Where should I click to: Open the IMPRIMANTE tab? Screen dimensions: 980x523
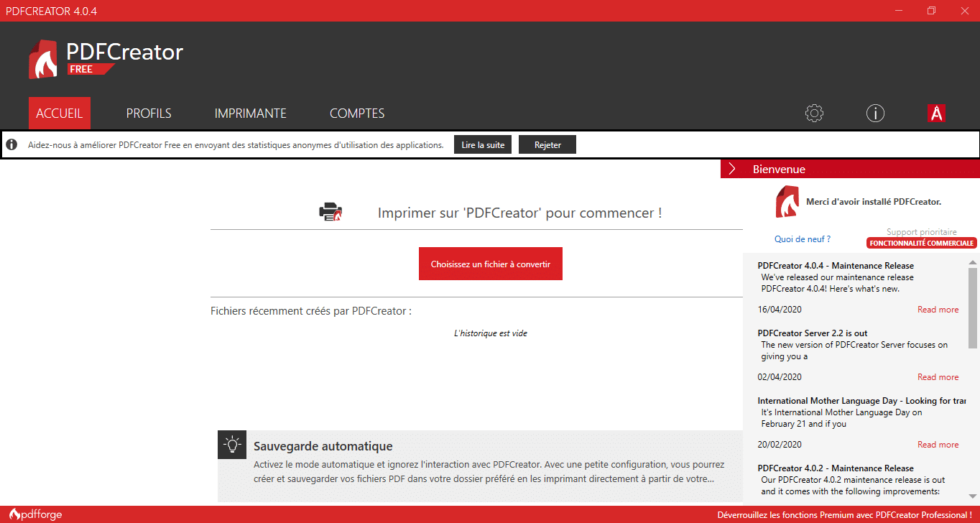click(251, 113)
